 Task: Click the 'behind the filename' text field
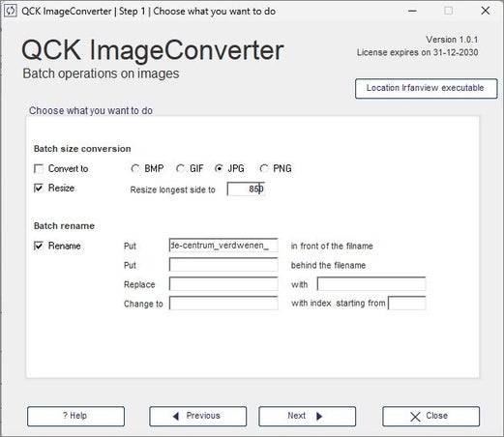[223, 265]
